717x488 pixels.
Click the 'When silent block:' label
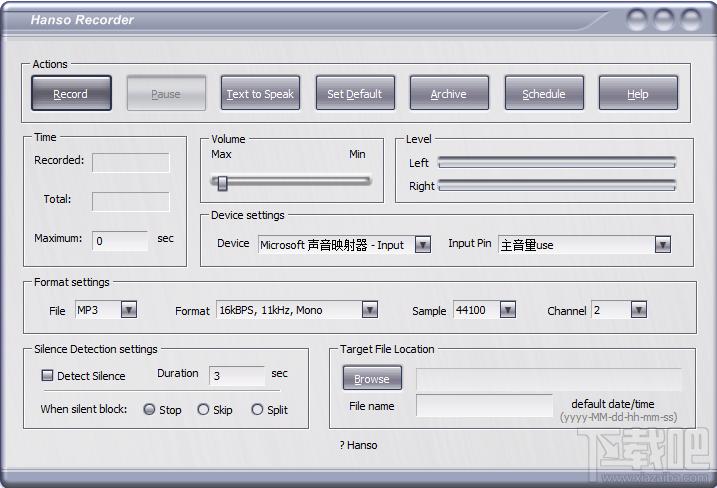[84, 409]
